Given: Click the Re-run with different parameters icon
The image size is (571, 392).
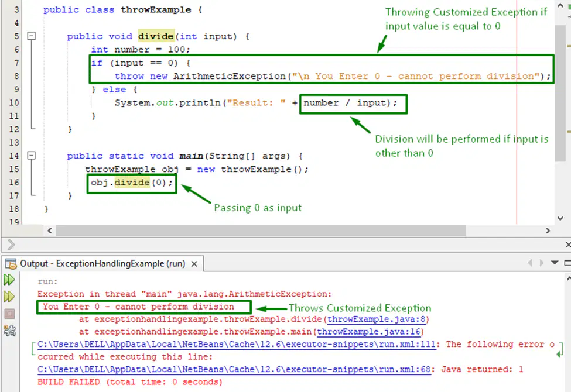Looking at the screenshot, I should [x=9, y=297].
